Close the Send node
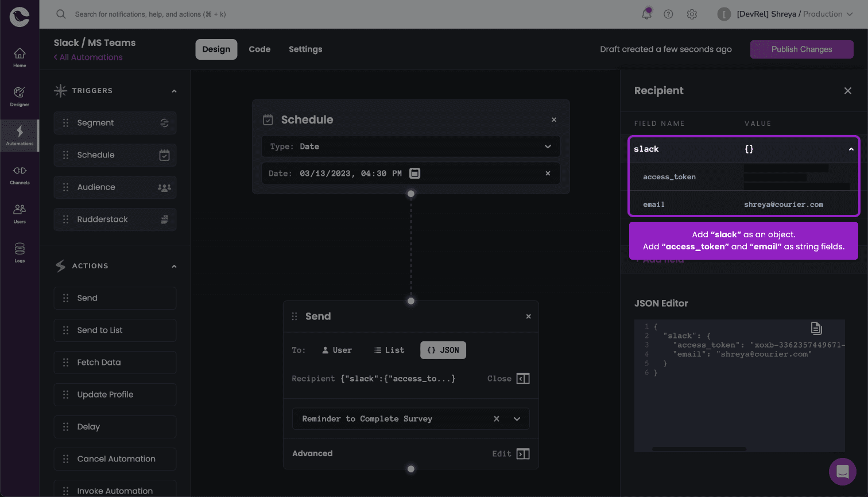 [529, 316]
